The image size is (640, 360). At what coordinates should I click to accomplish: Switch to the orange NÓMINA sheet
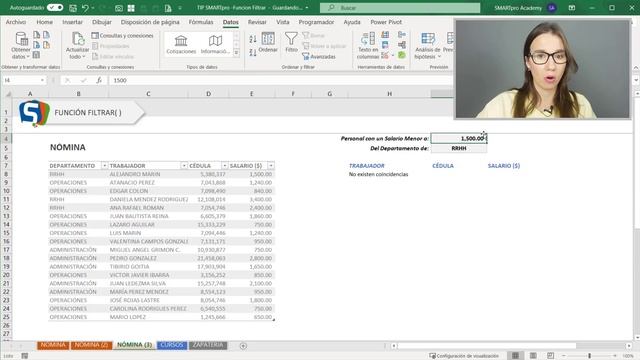point(53,345)
